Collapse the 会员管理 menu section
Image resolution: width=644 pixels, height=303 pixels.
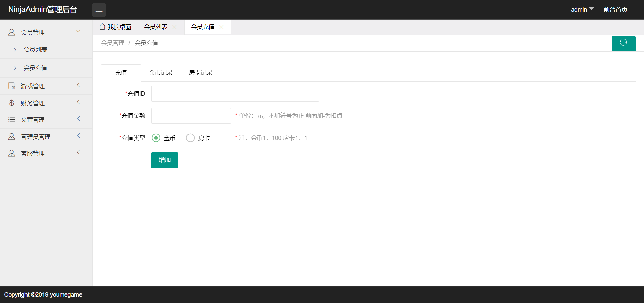click(78, 31)
